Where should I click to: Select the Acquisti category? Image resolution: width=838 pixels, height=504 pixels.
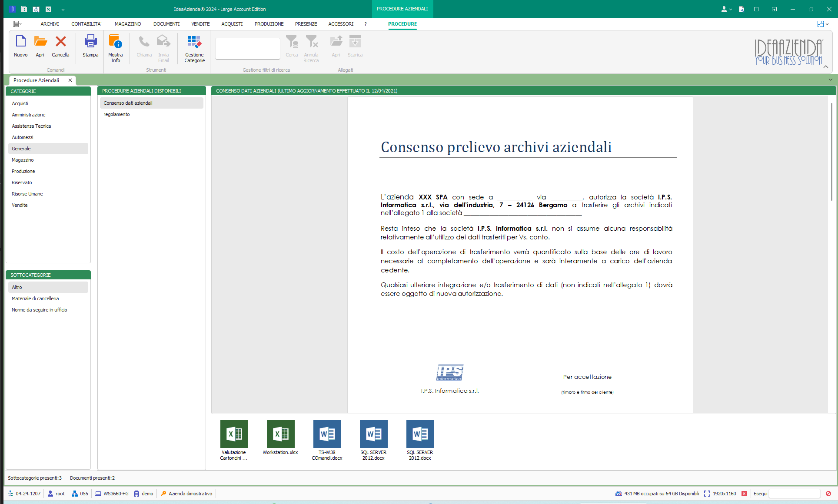[x=48, y=103]
